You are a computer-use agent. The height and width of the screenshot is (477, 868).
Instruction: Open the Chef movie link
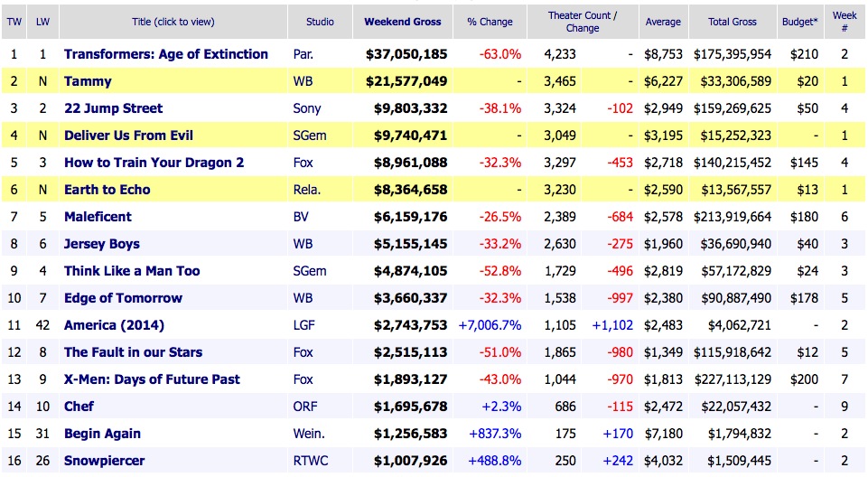(79, 407)
